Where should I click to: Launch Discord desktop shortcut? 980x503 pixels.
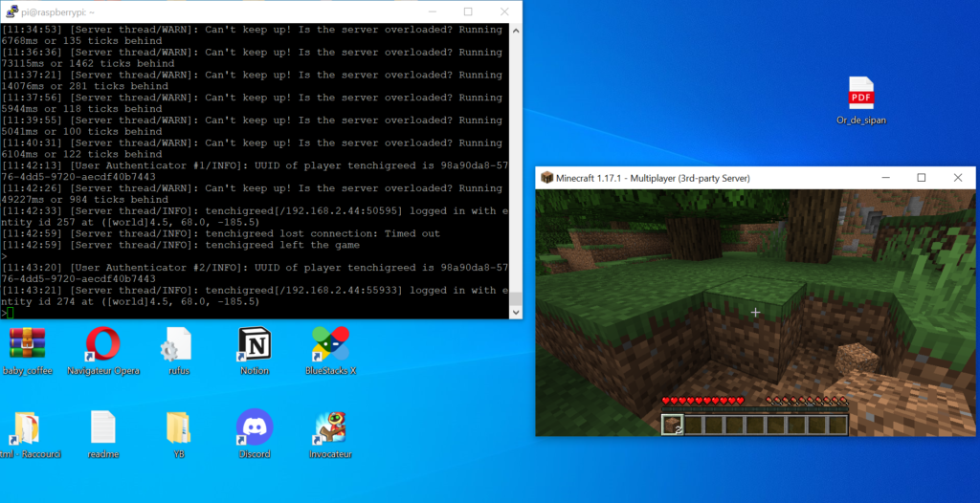(x=255, y=427)
